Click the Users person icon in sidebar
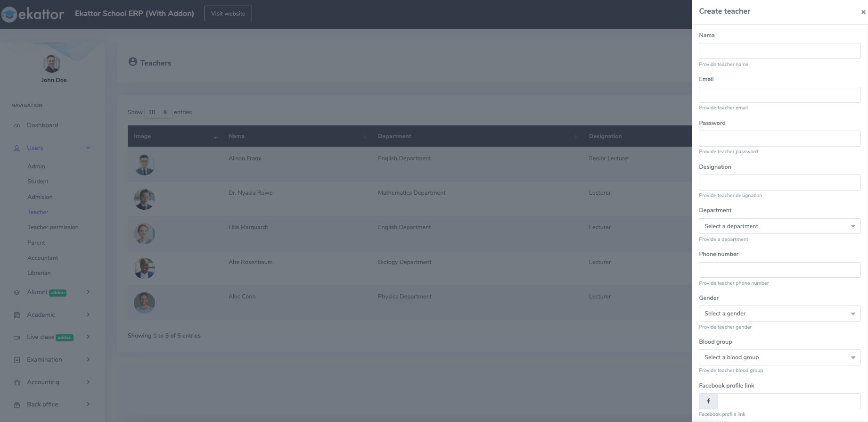Screen dimensions: 868x422 (x=17, y=148)
